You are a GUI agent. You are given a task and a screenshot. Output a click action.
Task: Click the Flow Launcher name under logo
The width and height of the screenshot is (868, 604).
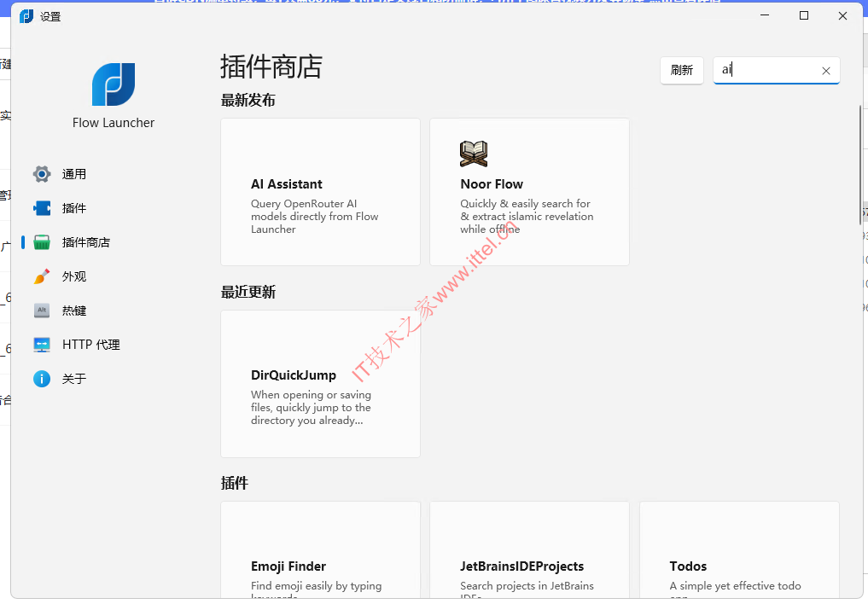click(x=114, y=123)
